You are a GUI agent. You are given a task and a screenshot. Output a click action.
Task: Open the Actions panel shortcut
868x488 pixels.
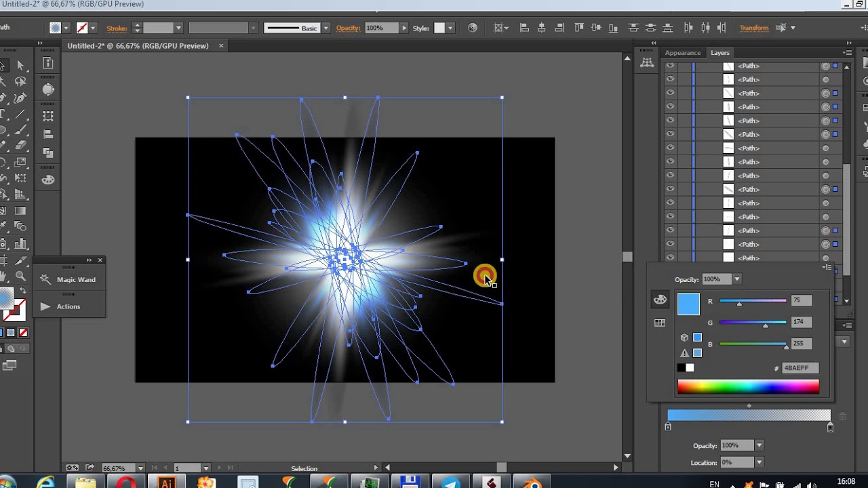[x=68, y=306]
